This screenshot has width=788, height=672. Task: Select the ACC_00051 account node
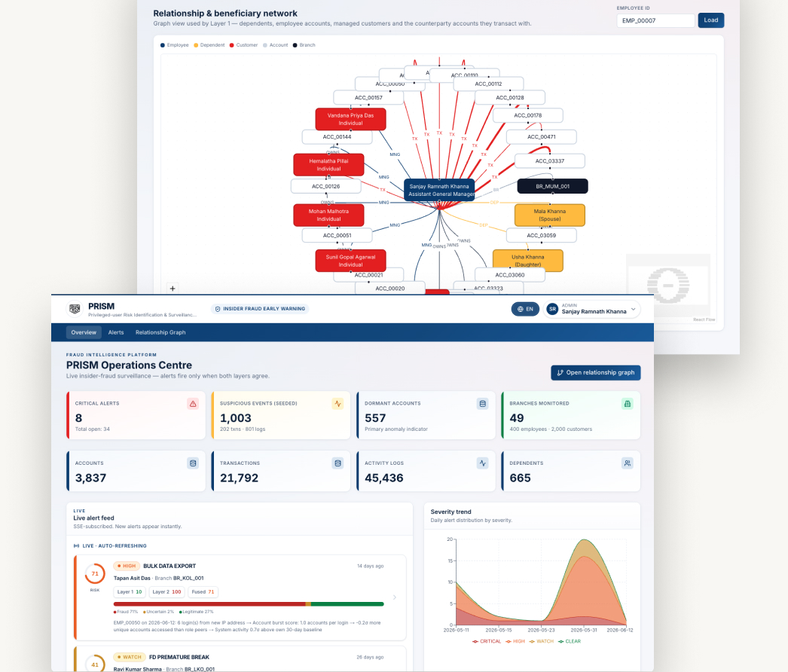click(337, 235)
